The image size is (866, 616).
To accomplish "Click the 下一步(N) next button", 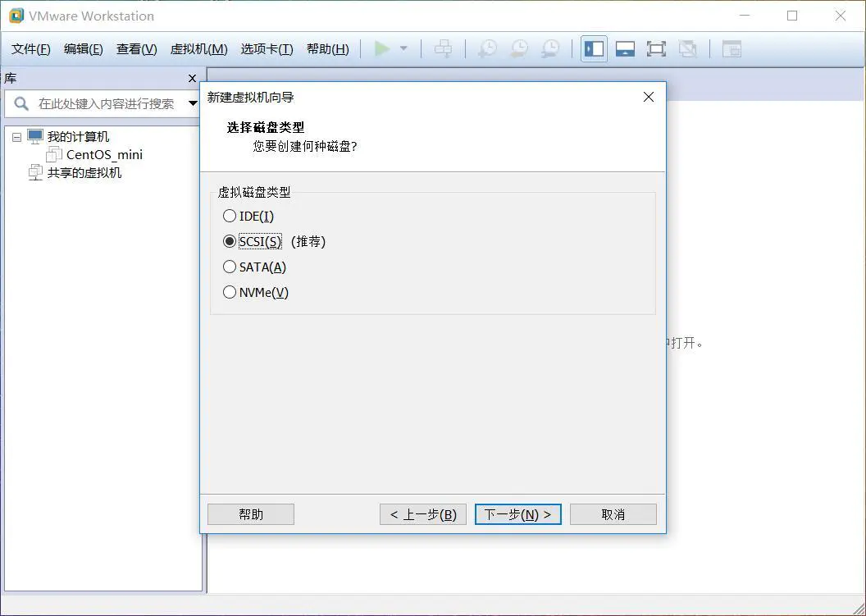I will click(x=518, y=514).
